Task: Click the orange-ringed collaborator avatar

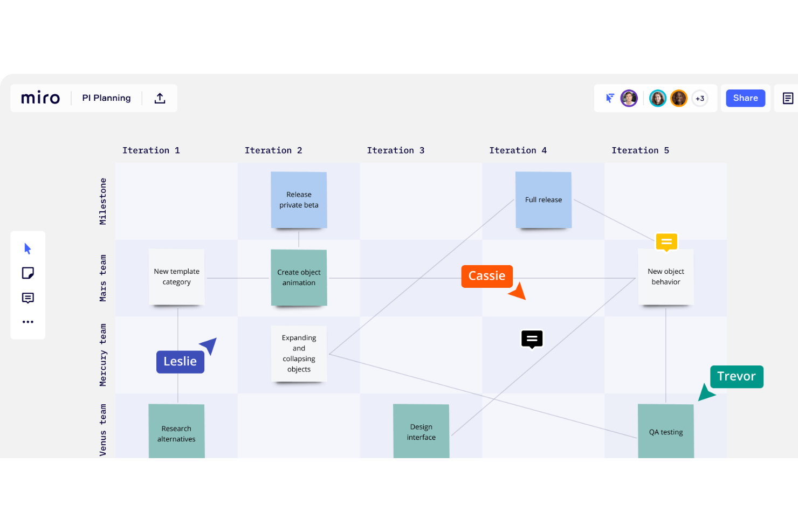Action: (679, 98)
